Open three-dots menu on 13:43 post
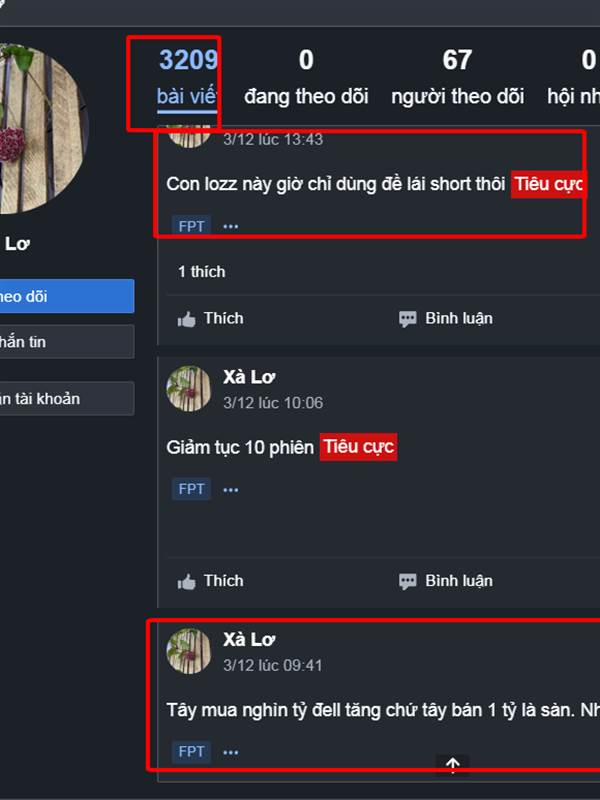The image size is (600, 800). click(x=231, y=226)
